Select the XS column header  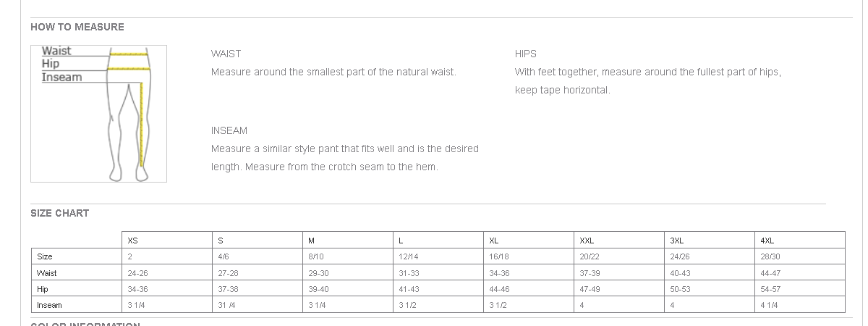[132, 241]
